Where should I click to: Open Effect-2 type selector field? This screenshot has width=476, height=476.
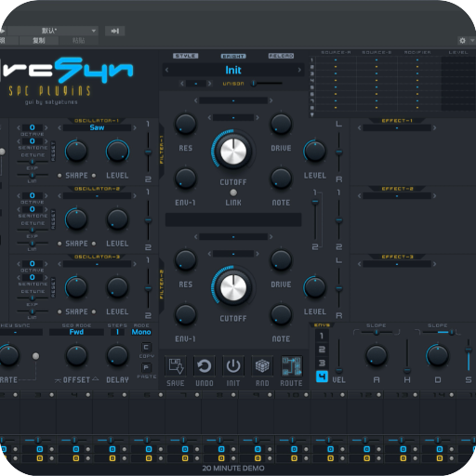(397, 196)
